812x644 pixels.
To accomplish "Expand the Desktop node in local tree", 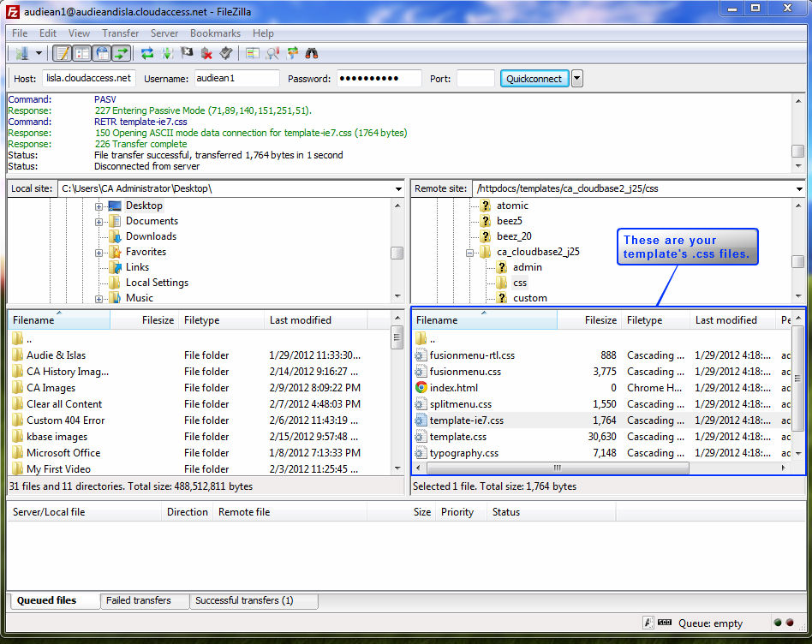I will (99, 206).
